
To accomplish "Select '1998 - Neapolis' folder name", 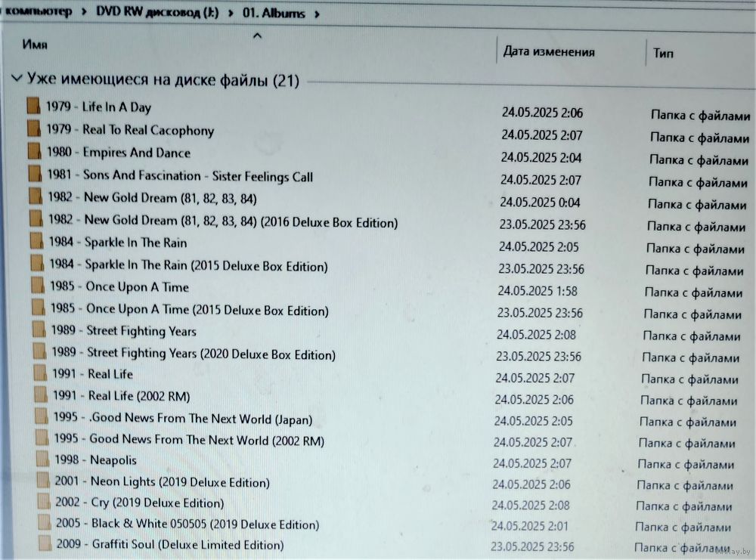I will (95, 460).
